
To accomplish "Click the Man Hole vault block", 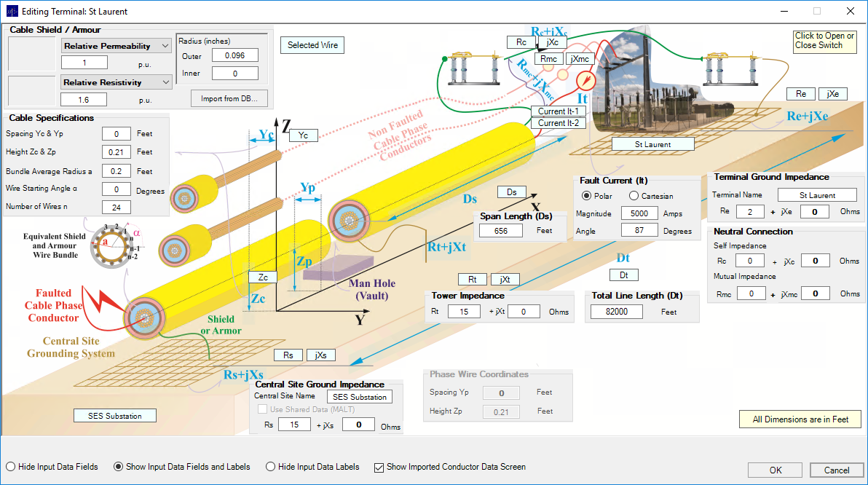I will point(338,267).
